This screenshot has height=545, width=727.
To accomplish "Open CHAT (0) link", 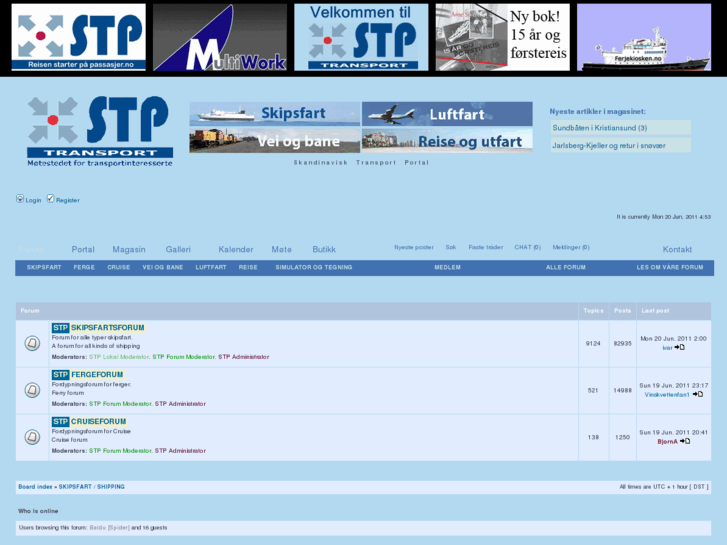I will pyautogui.click(x=527, y=247).
